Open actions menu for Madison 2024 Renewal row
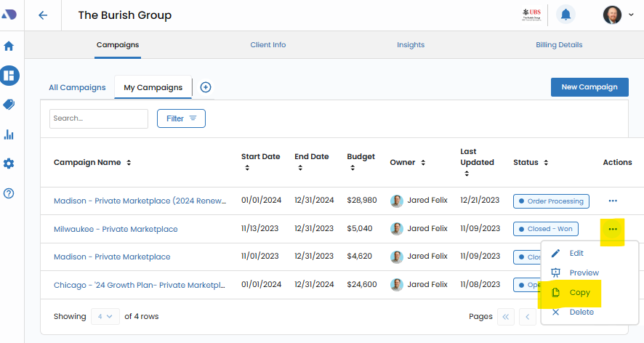Viewport: 644px width, 343px height. [x=613, y=201]
